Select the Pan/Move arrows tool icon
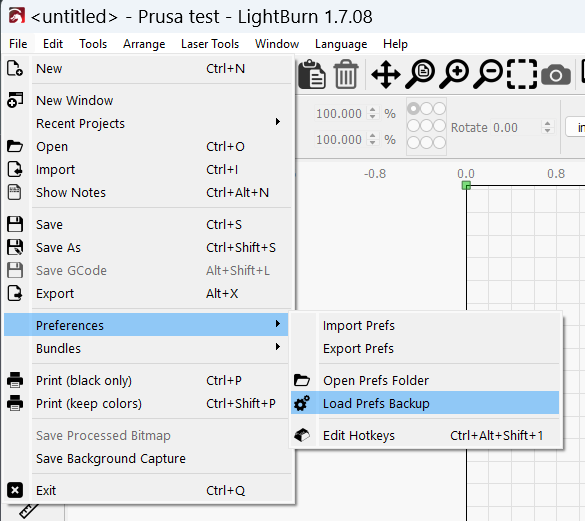 click(385, 74)
